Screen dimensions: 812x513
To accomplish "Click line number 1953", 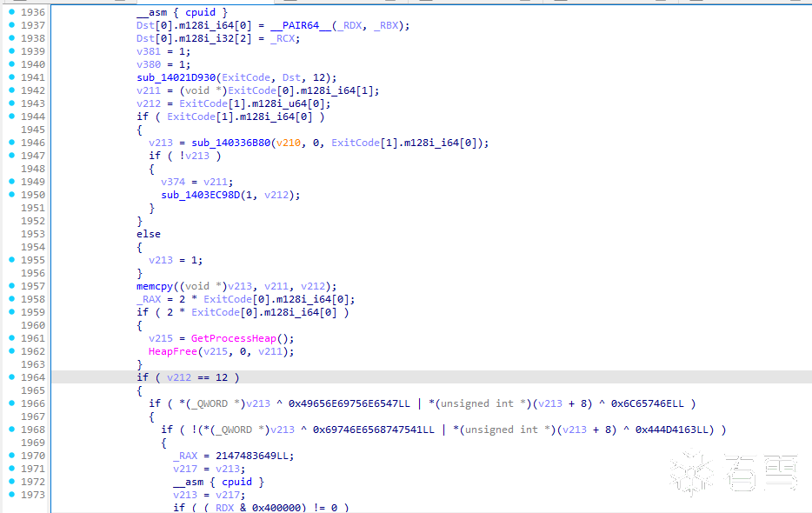I will pos(33,234).
